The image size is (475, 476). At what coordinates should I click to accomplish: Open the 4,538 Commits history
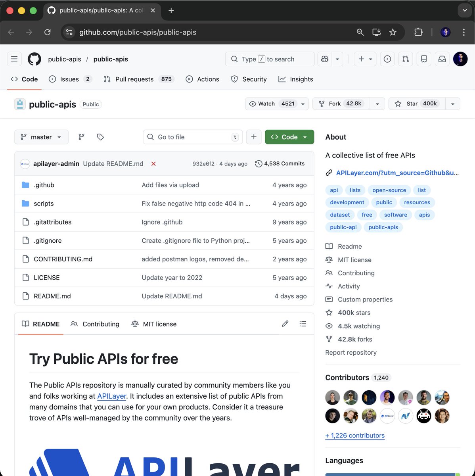pyautogui.click(x=280, y=163)
